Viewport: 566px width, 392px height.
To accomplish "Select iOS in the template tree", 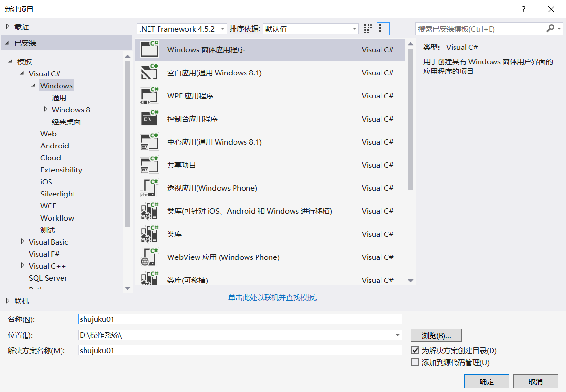I will (46, 182).
